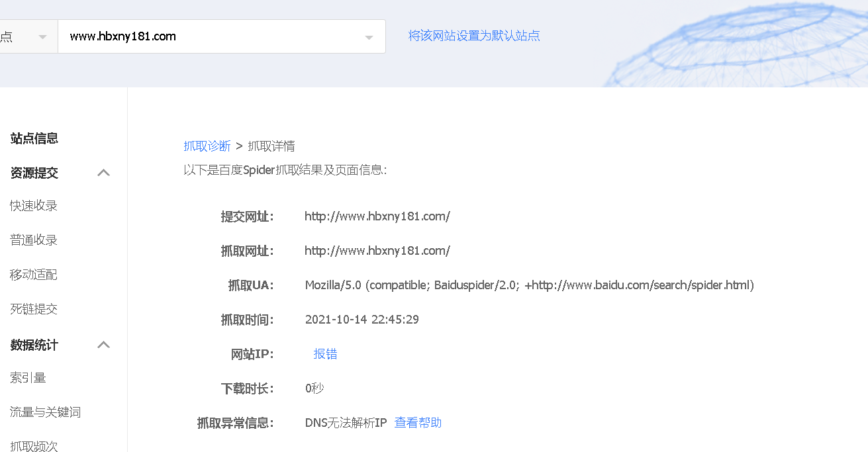The height and width of the screenshot is (452, 868).
Task: Collapse the 资源提交 sidebar group
Action: 103,172
